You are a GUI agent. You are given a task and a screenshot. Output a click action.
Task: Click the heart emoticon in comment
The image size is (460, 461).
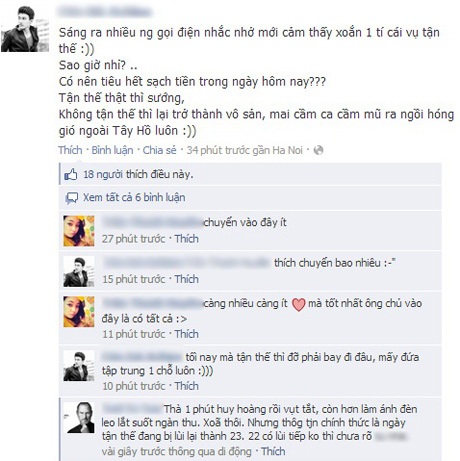click(x=298, y=304)
